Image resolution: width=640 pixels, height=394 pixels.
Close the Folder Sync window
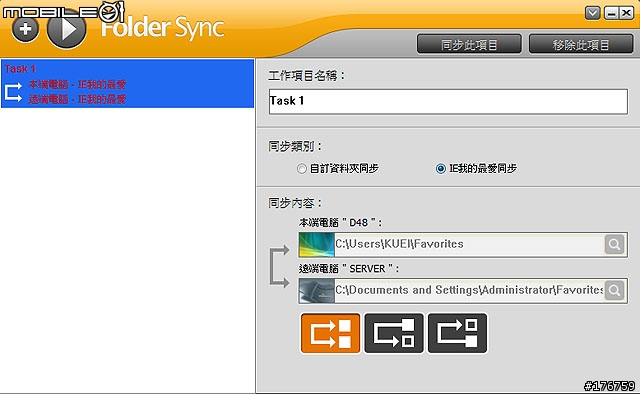click(x=626, y=13)
